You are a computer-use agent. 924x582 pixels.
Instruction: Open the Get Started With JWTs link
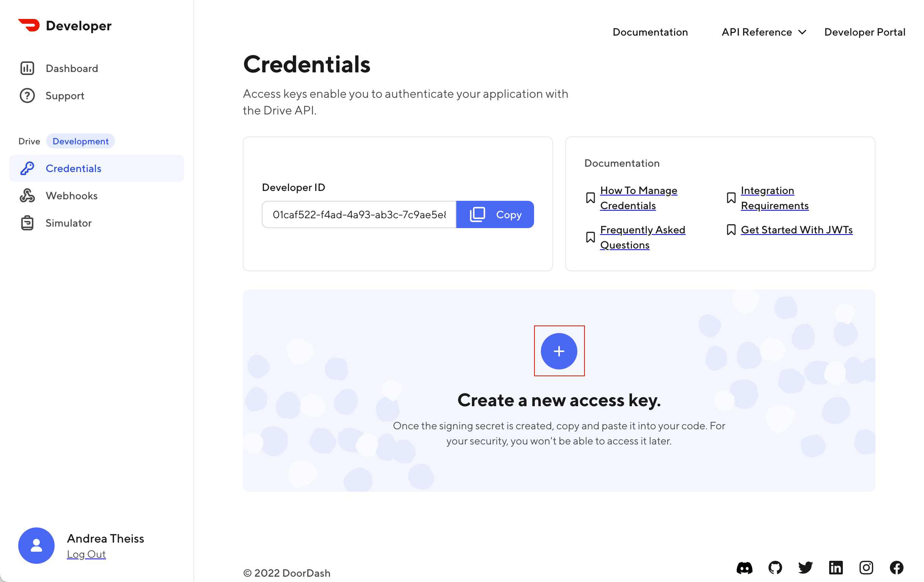point(797,229)
